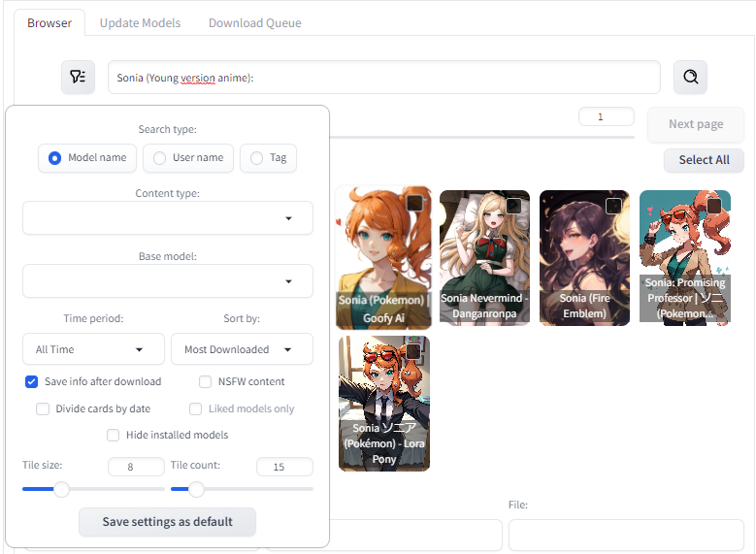Open the Sonia Nevermind Danganronpa card
Screen dimensions: 756x554
point(484,257)
